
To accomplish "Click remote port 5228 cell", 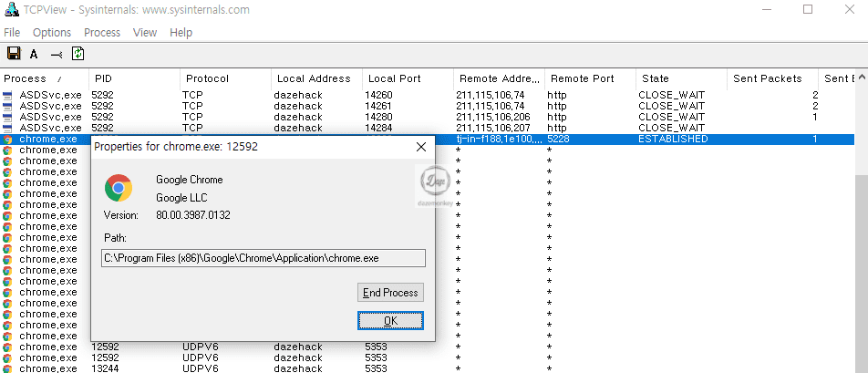I will [558, 139].
